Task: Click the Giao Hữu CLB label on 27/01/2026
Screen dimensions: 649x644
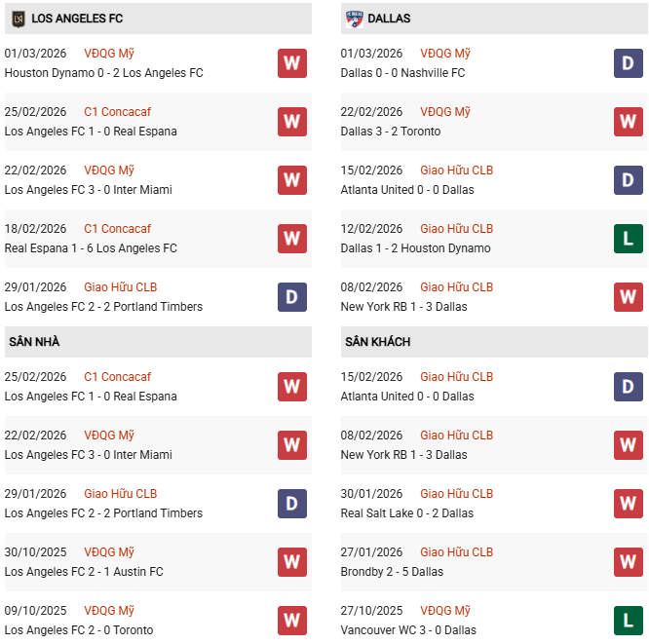Action: click(x=456, y=552)
